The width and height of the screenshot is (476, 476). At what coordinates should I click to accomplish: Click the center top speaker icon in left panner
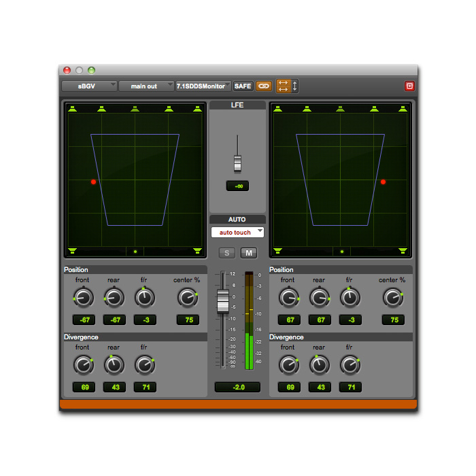click(135, 109)
